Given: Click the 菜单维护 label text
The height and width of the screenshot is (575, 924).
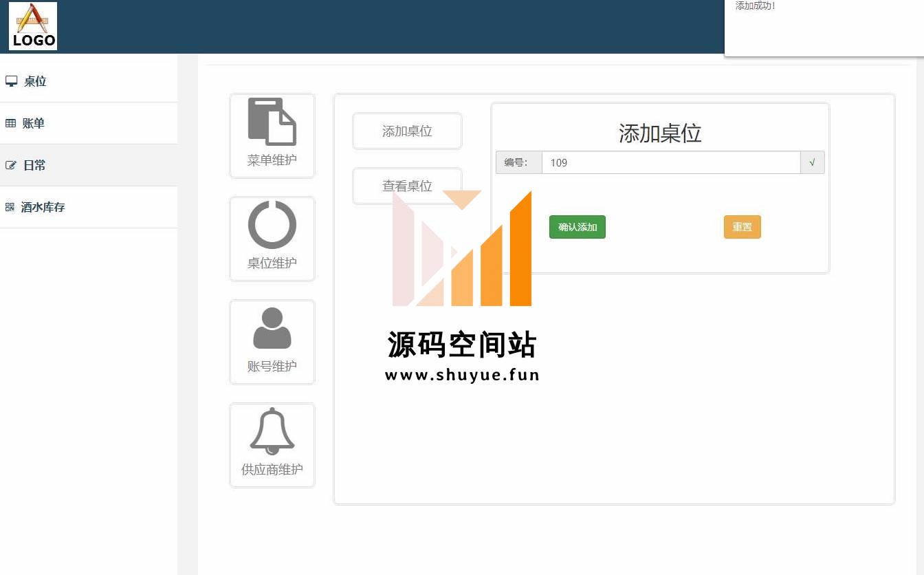Looking at the screenshot, I should tap(272, 160).
